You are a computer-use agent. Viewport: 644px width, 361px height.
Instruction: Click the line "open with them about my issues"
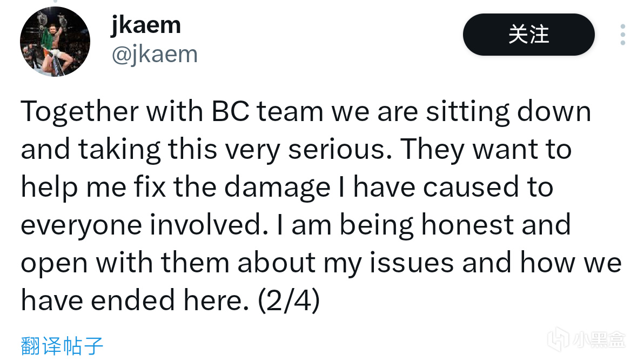pyautogui.click(x=321, y=263)
